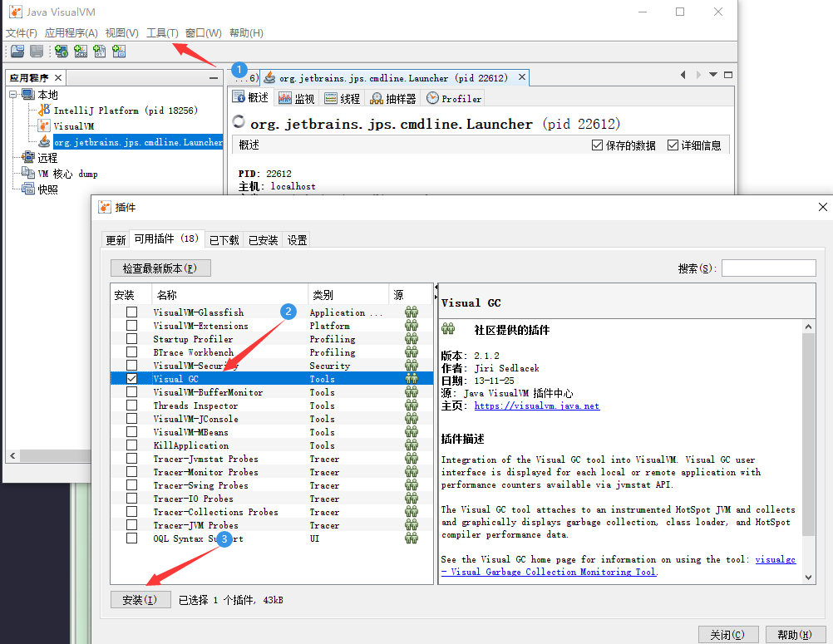Click the Load Snapshot toolbar icon
The image size is (833, 644).
pos(17,51)
